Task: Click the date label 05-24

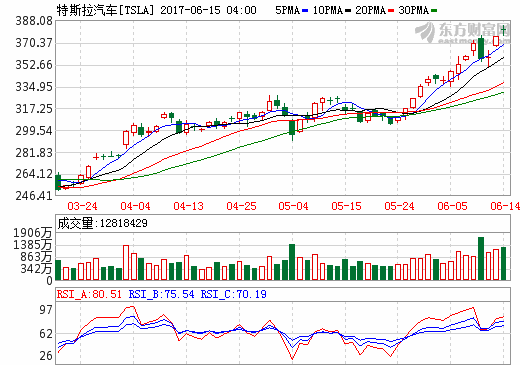Action: [x=399, y=206]
